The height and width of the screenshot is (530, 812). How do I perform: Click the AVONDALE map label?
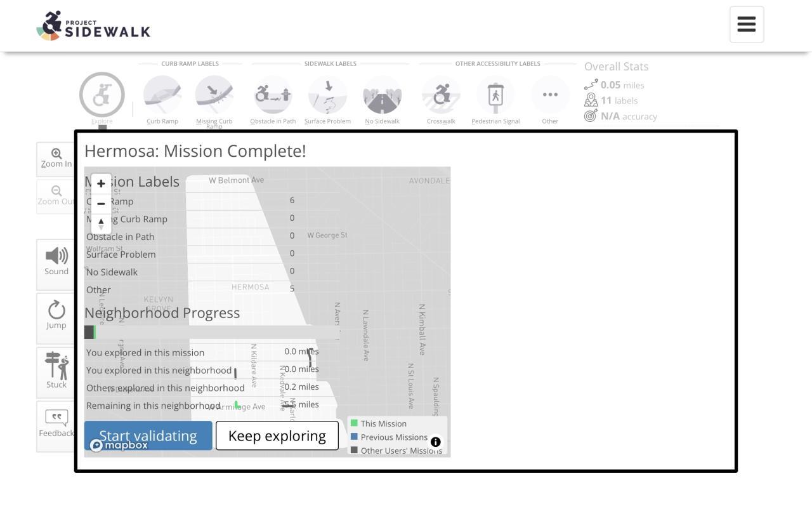[x=429, y=181]
